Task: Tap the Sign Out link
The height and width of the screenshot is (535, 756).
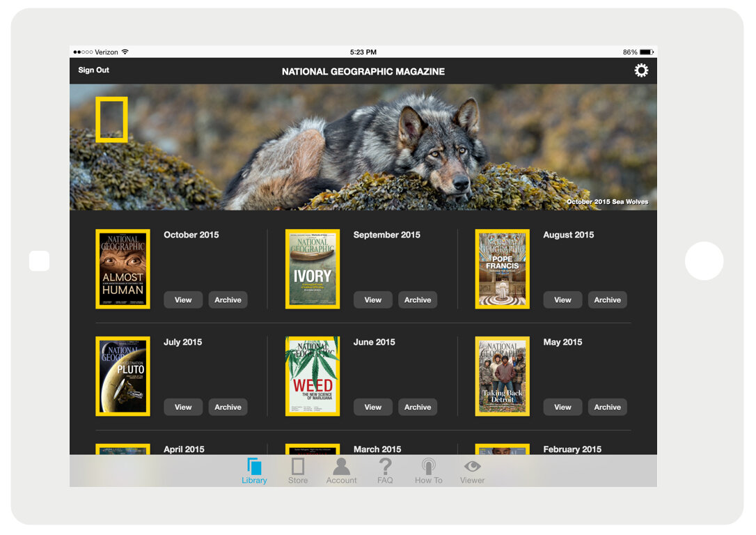Action: (93, 70)
